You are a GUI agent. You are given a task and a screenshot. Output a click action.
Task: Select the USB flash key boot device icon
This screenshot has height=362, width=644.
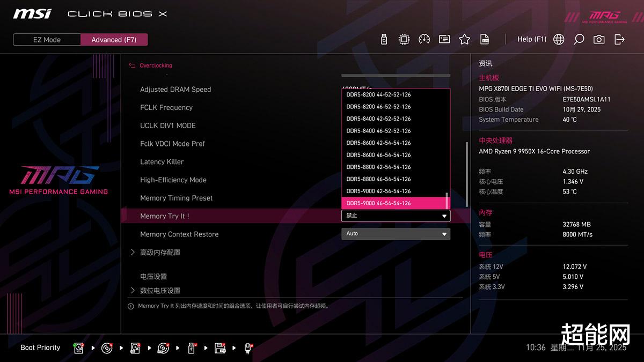click(x=192, y=348)
